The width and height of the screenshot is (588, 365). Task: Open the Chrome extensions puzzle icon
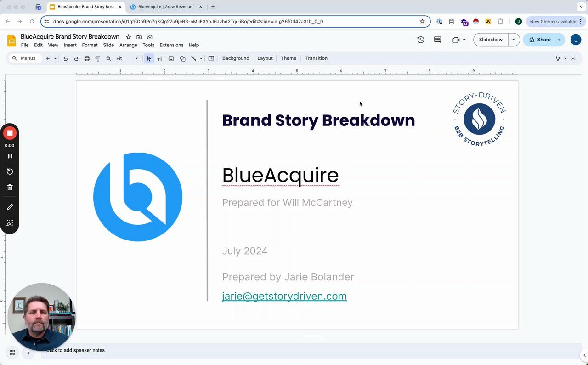(x=500, y=21)
